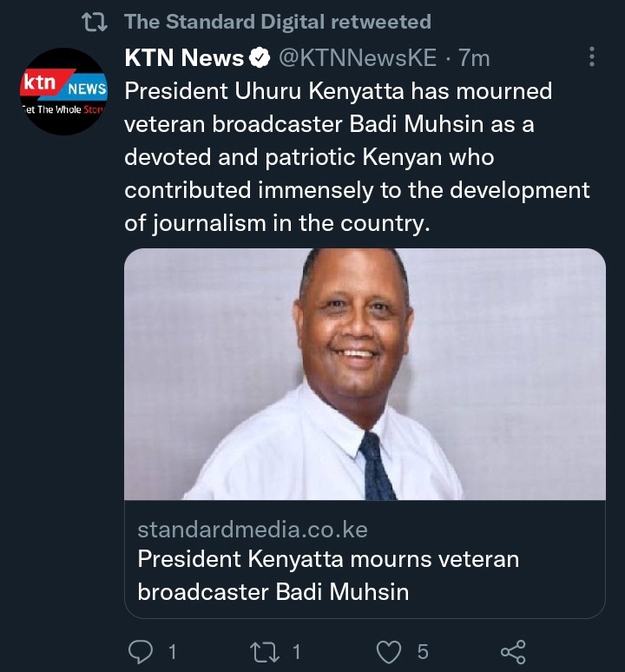The width and height of the screenshot is (625, 672).
Task: Open article headline President Kenyatta mourns veteran
Action: pos(328,559)
